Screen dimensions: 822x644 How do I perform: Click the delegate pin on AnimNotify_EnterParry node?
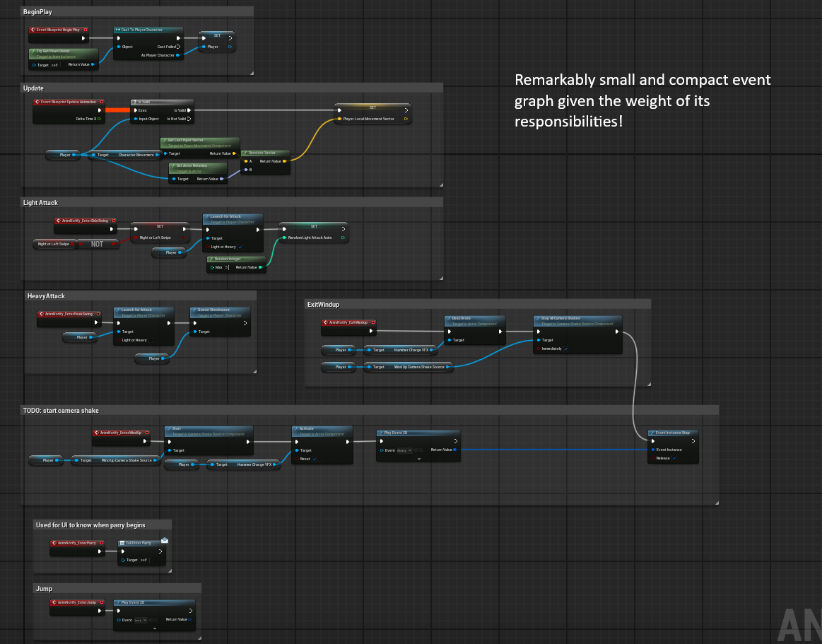point(102,543)
